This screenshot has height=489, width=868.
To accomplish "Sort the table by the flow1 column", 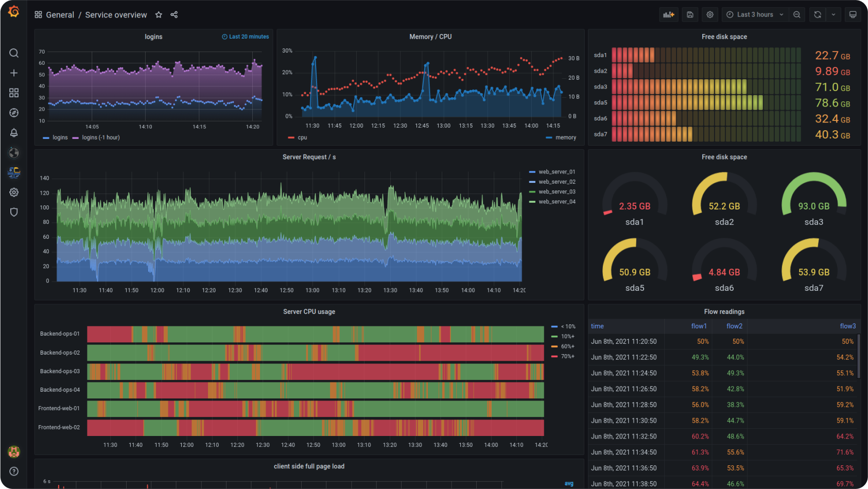I will (699, 326).
